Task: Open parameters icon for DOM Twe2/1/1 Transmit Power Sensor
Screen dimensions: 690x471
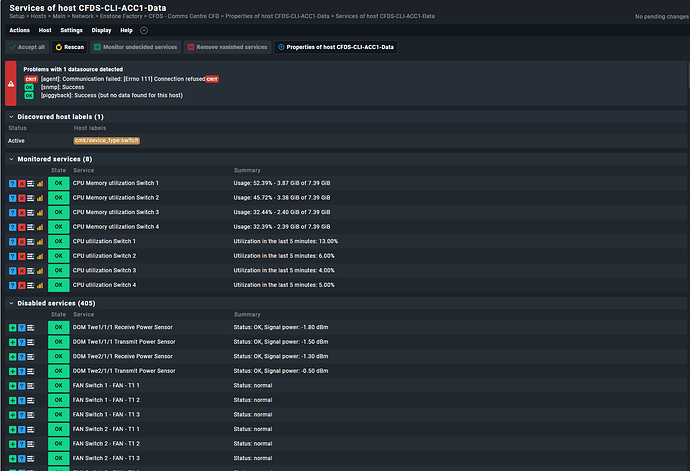Action: (x=31, y=371)
